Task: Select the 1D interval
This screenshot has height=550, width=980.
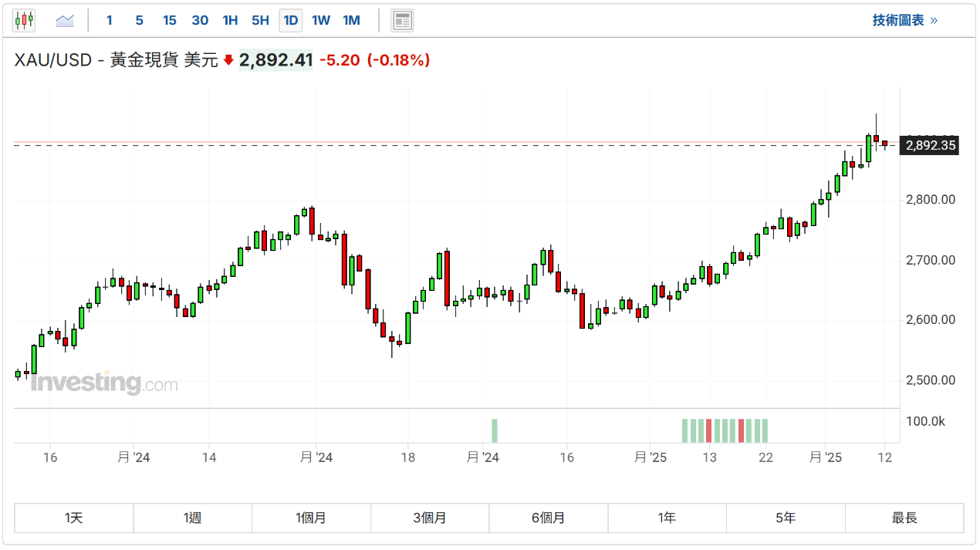Action: click(x=291, y=20)
